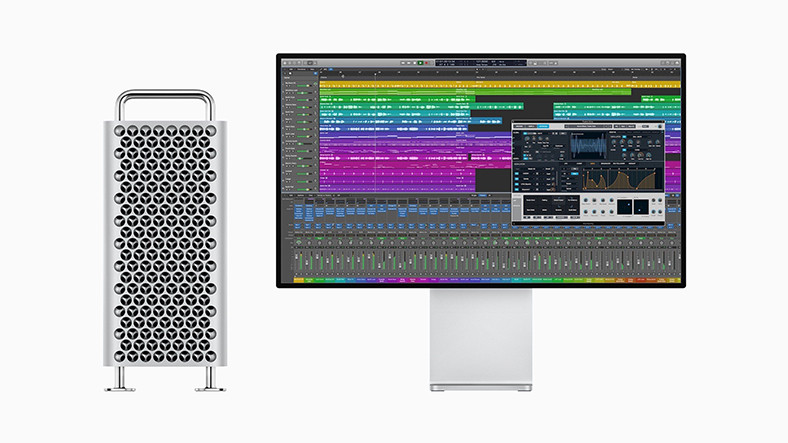Screen dimensions: 788x443
Task: Switch to the Simple tab in Alchemy
Action: click(x=532, y=126)
